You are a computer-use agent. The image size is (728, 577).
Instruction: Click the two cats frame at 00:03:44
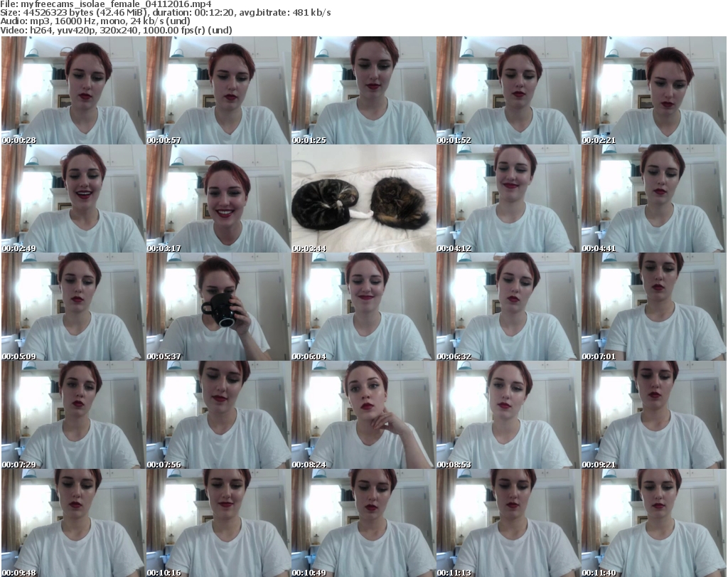click(363, 198)
